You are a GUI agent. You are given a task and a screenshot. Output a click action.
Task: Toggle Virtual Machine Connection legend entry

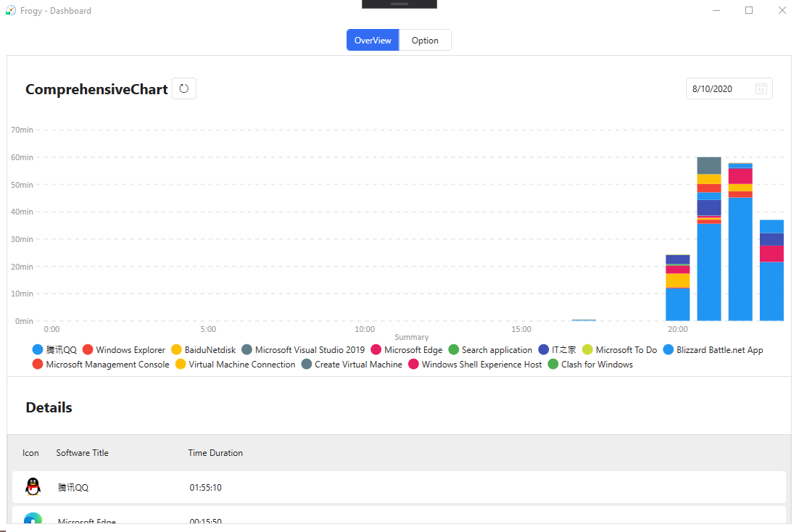coord(236,365)
